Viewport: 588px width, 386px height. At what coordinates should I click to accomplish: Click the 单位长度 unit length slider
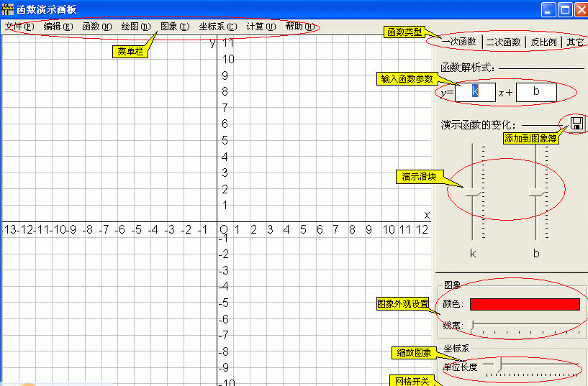point(532,365)
